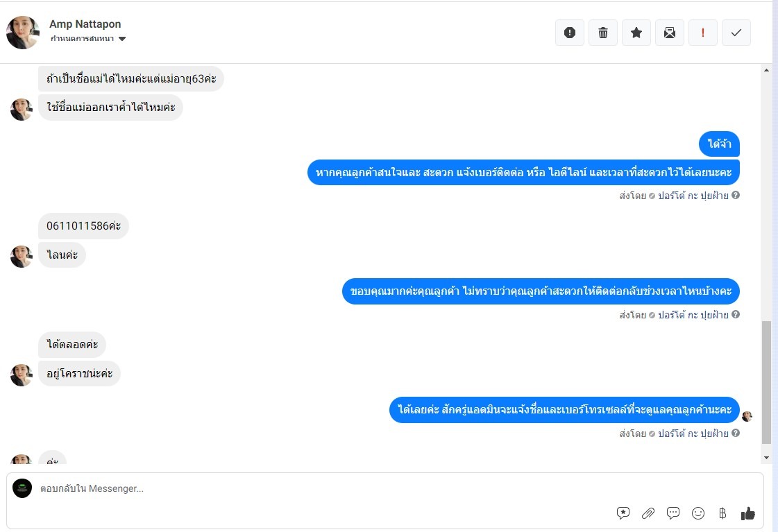Open the starred reply bubble icon
This screenshot has height=532, width=778.
(623, 513)
